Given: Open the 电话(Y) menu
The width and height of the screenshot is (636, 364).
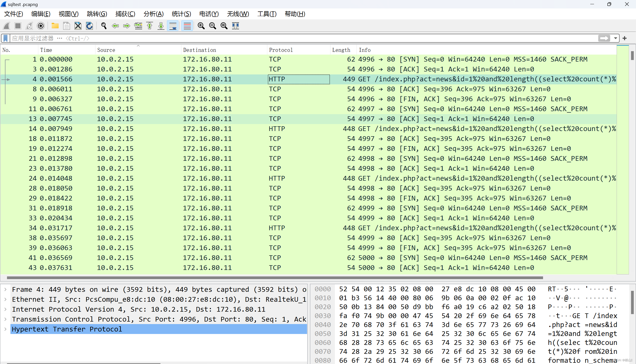Looking at the screenshot, I should (209, 14).
